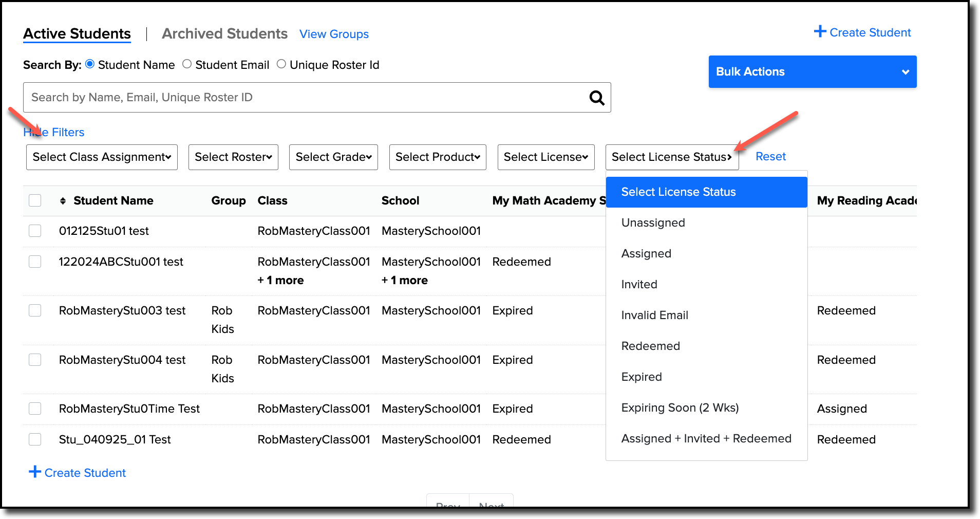Click the View Groups link
The image size is (980, 519).
334,34
